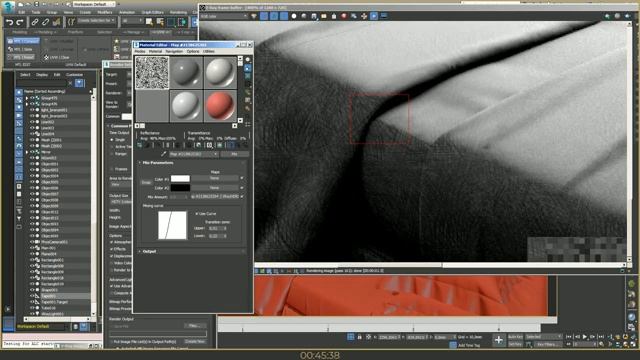640x360 pixels.
Task: Select the noise map sample slot
Action: 152,72
